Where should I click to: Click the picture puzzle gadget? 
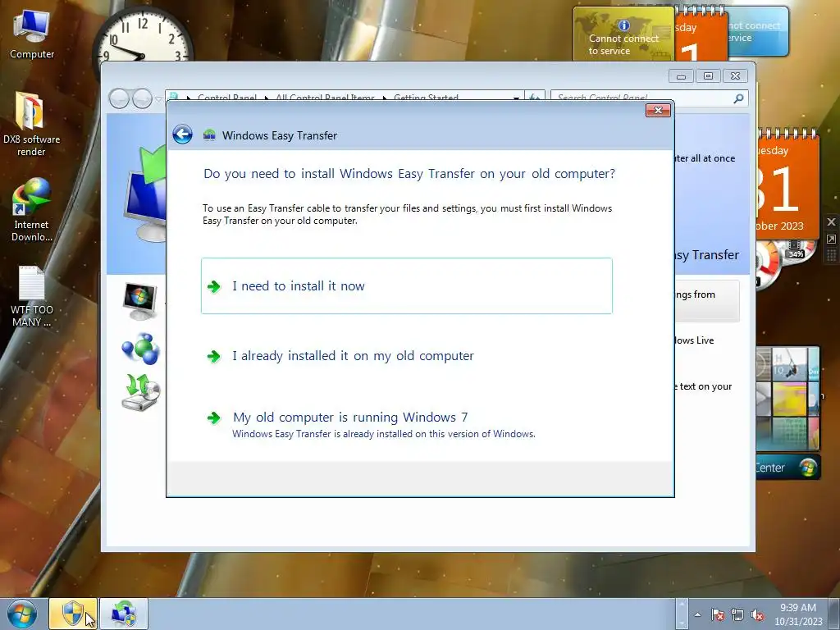click(x=787, y=399)
